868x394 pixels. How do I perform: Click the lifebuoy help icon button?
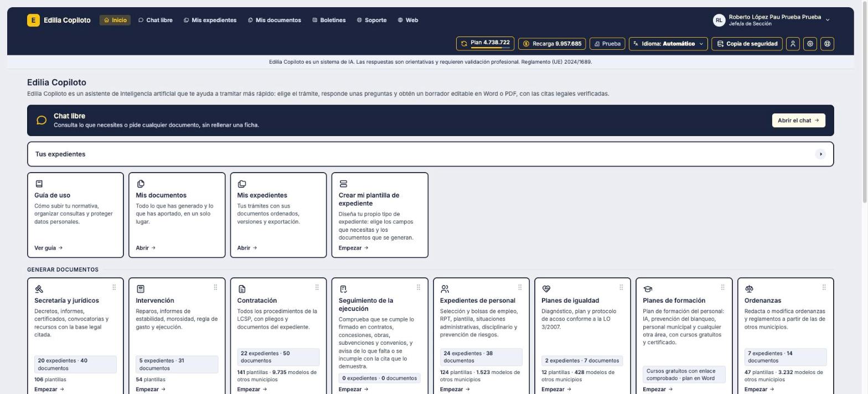click(827, 44)
